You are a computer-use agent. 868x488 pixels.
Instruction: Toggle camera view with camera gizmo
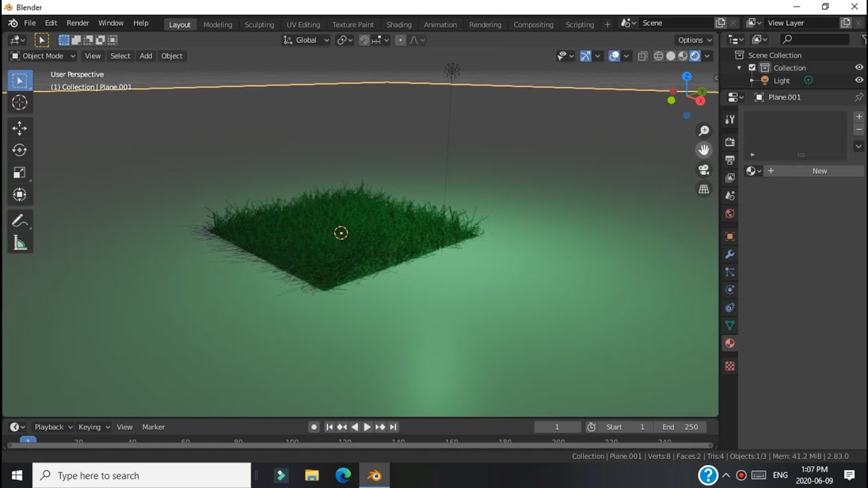[x=704, y=170]
